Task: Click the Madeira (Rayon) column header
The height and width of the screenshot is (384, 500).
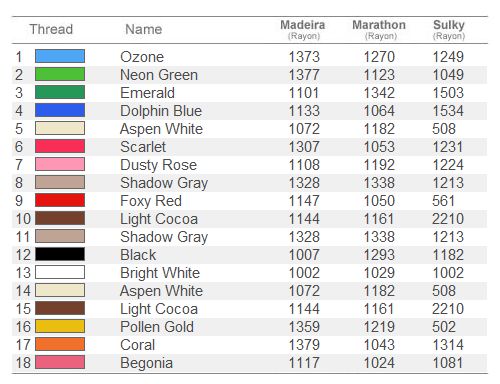Action: [303, 29]
